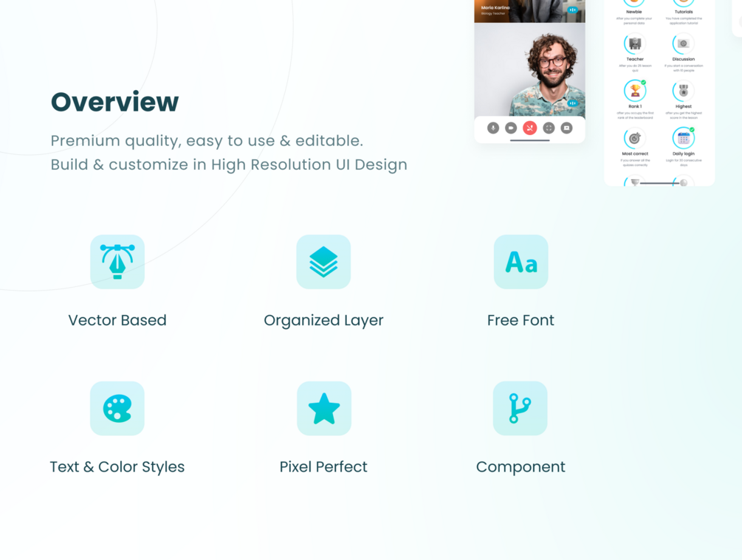Select the Rank 1 trophy badge

click(x=635, y=91)
